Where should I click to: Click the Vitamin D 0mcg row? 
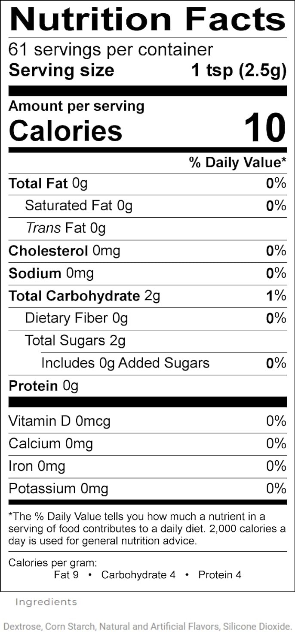coord(59,421)
